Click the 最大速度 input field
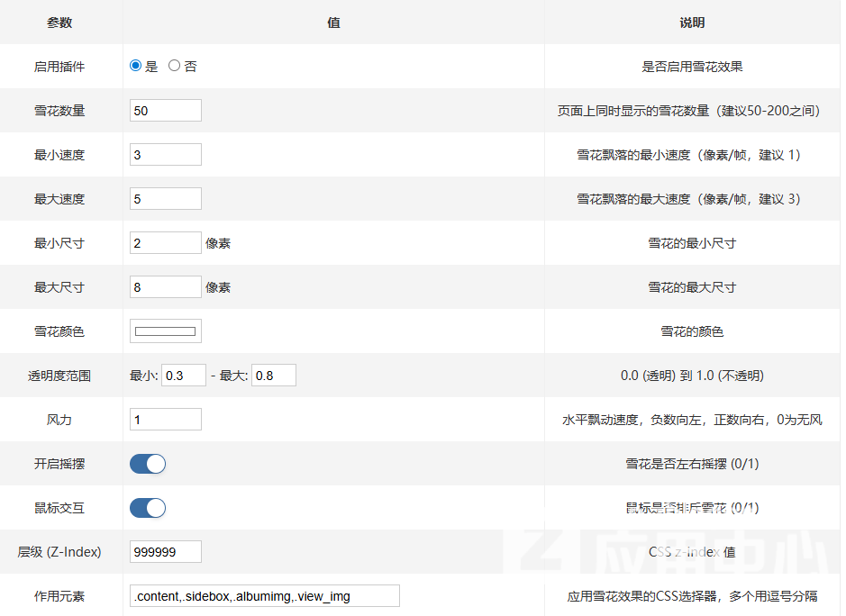The image size is (846, 616). [x=165, y=199]
